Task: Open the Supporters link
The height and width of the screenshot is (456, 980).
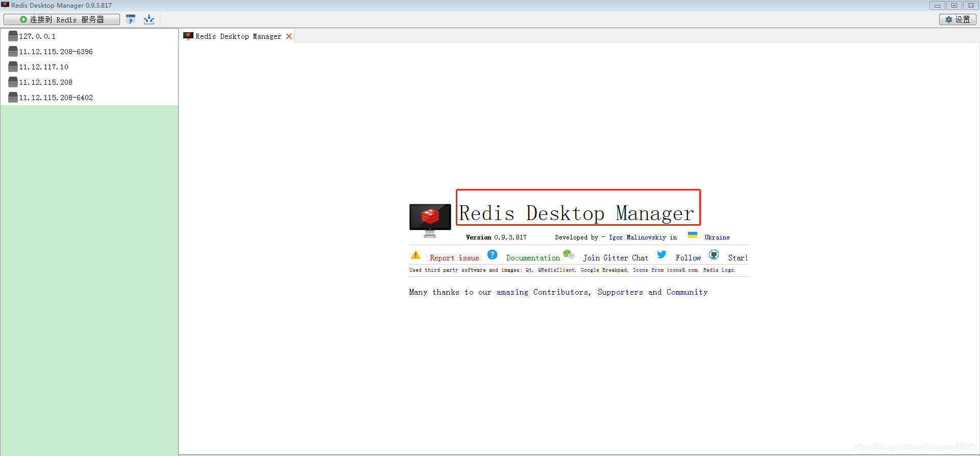Action: [620, 292]
